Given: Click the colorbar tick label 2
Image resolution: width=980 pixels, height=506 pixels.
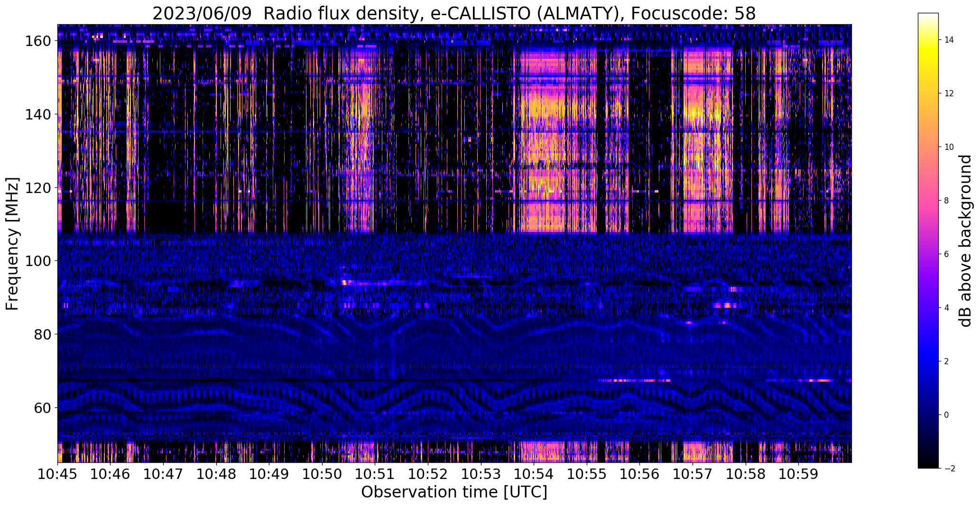Looking at the screenshot, I should 947,361.
